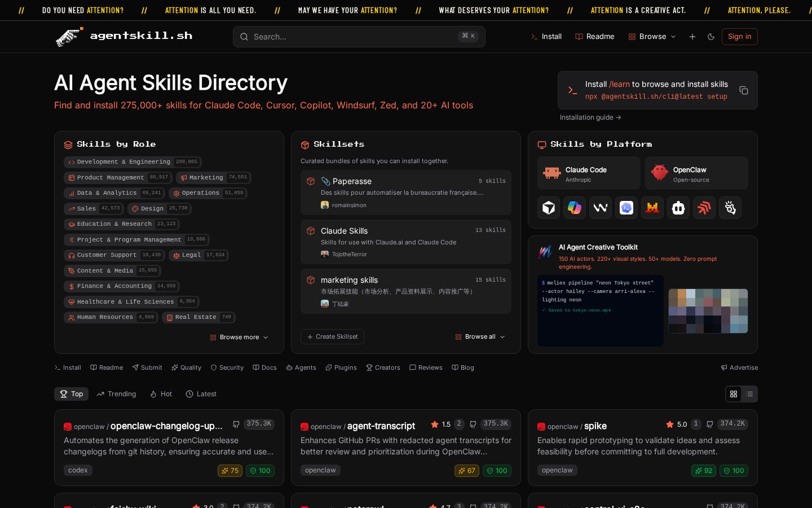The image size is (812, 508).
Task: Open the colorful Copilot platform icon
Action: click(x=575, y=208)
